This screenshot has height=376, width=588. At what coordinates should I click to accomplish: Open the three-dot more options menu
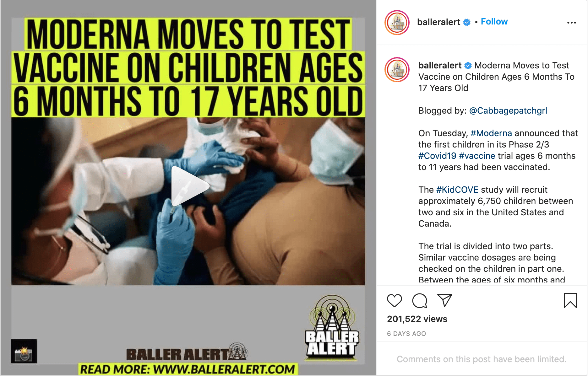(572, 22)
